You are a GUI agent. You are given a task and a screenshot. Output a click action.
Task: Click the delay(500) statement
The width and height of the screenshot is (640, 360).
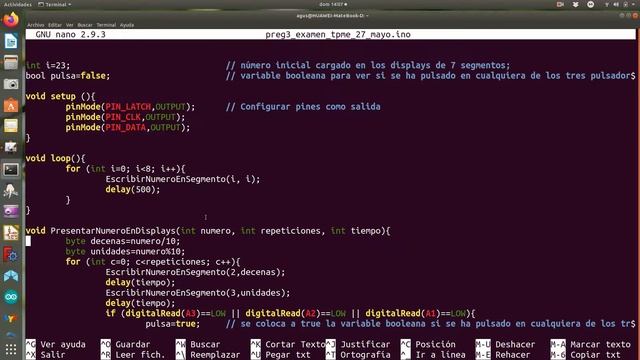point(133,189)
